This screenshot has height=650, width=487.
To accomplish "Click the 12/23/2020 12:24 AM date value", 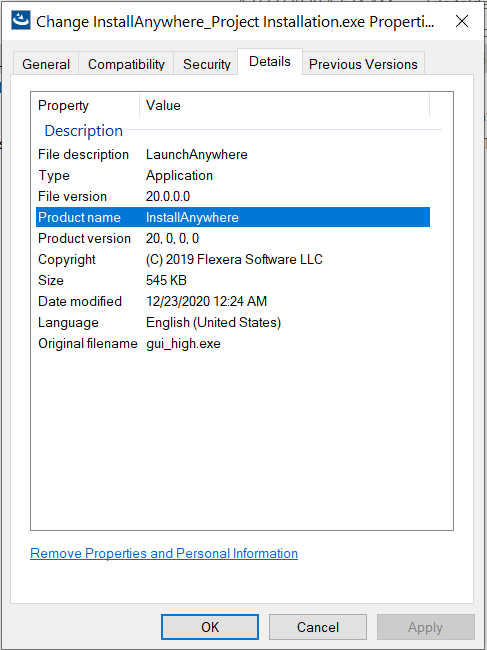I will pyautogui.click(x=206, y=301).
